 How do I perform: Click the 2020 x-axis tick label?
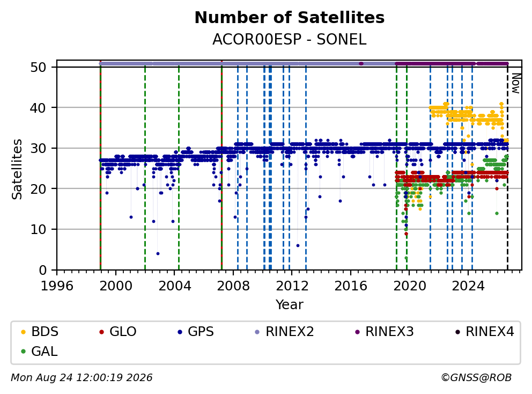tap(410, 286)
